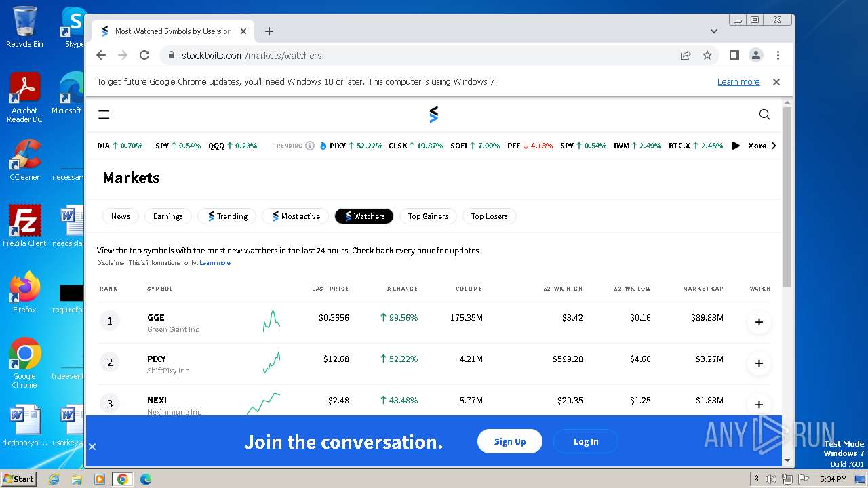The height and width of the screenshot is (488, 868).
Task: Show hidden system tray icons
Action: [755, 479]
